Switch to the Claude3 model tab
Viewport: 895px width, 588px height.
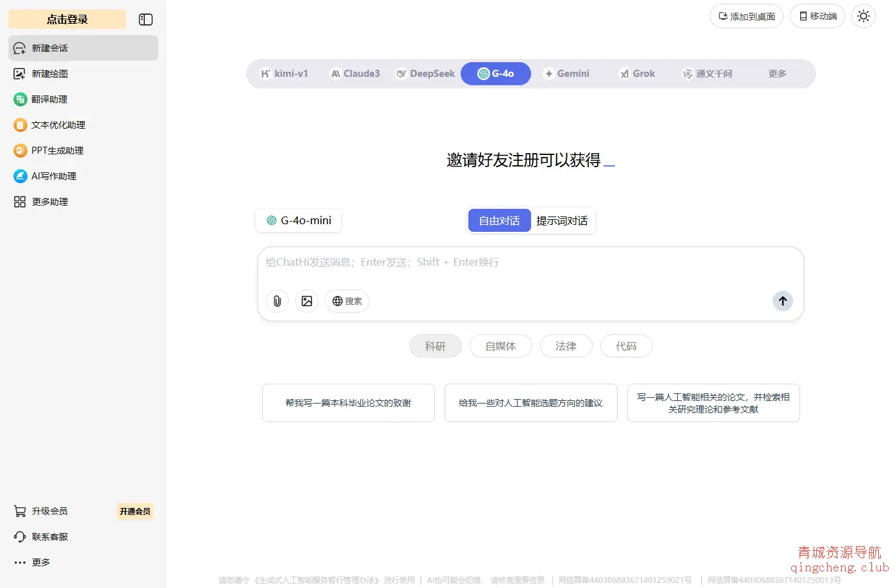[x=355, y=74]
